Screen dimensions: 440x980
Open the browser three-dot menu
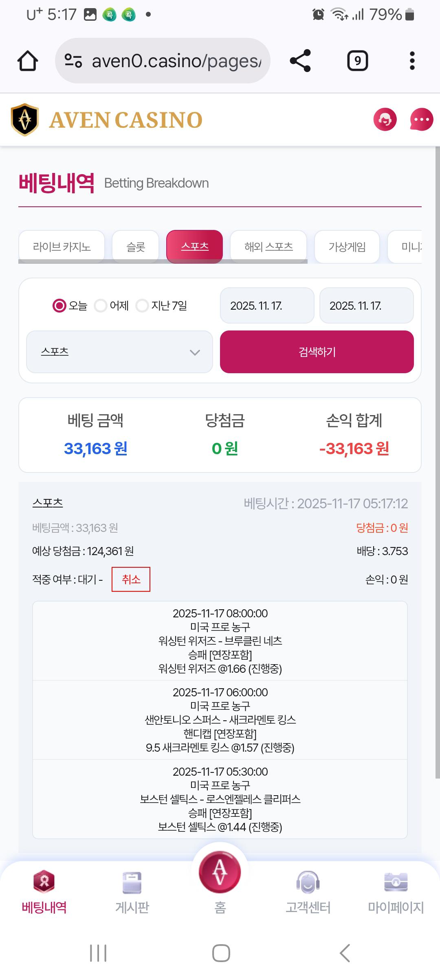412,61
